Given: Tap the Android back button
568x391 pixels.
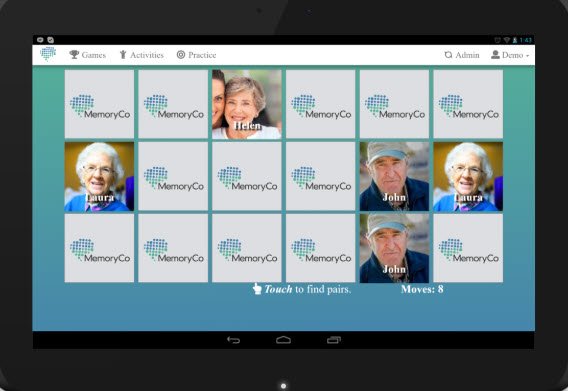Looking at the screenshot, I should (233, 340).
